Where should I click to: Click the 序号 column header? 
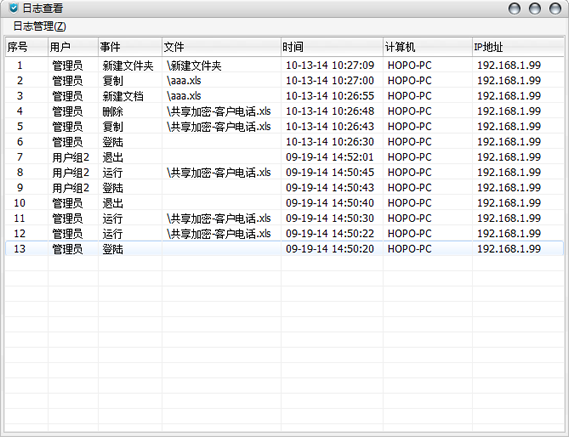click(27, 47)
